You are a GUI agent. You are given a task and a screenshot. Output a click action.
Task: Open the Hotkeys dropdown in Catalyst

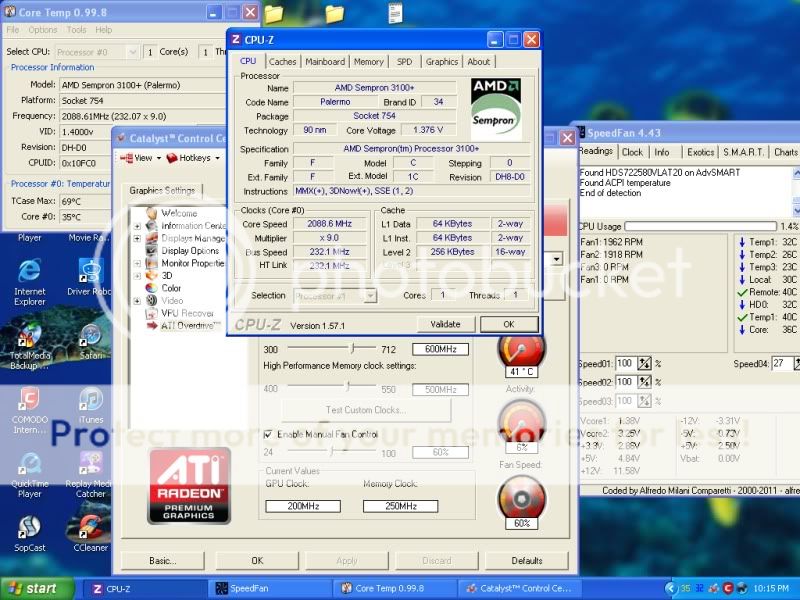pos(194,158)
